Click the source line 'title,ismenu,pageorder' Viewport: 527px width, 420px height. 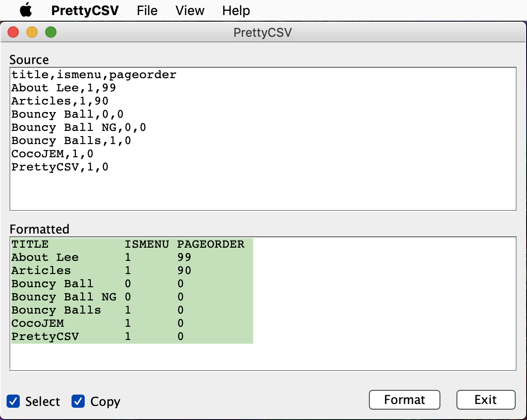94,75
